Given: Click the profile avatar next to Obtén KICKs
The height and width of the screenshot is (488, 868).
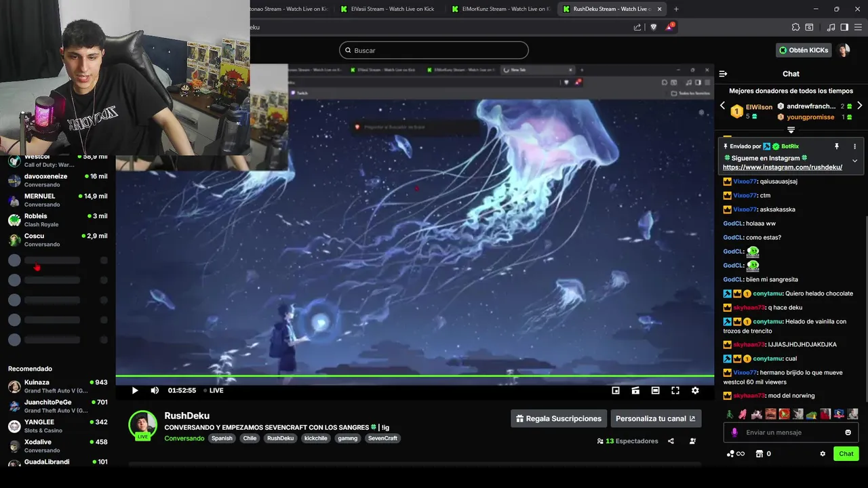Looking at the screenshot, I should pos(844,50).
